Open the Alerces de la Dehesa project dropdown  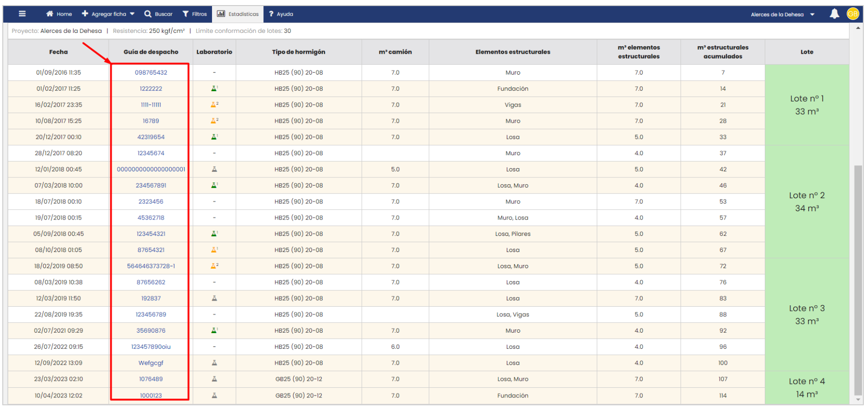tap(782, 14)
